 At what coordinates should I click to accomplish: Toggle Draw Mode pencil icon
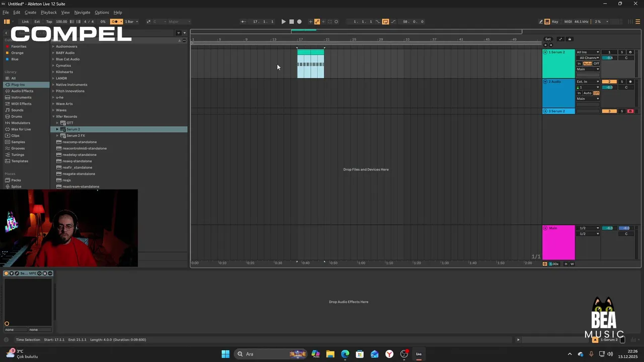[541, 22]
